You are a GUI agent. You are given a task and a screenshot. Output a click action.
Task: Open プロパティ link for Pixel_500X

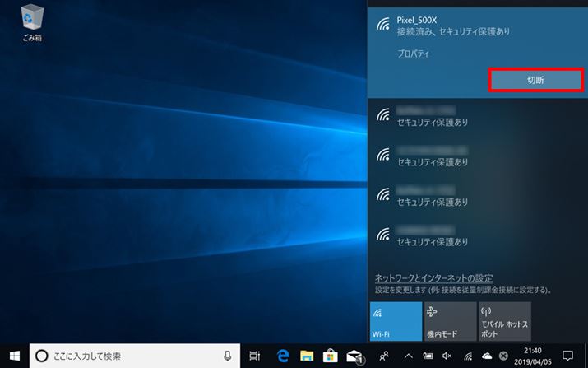[413, 54]
